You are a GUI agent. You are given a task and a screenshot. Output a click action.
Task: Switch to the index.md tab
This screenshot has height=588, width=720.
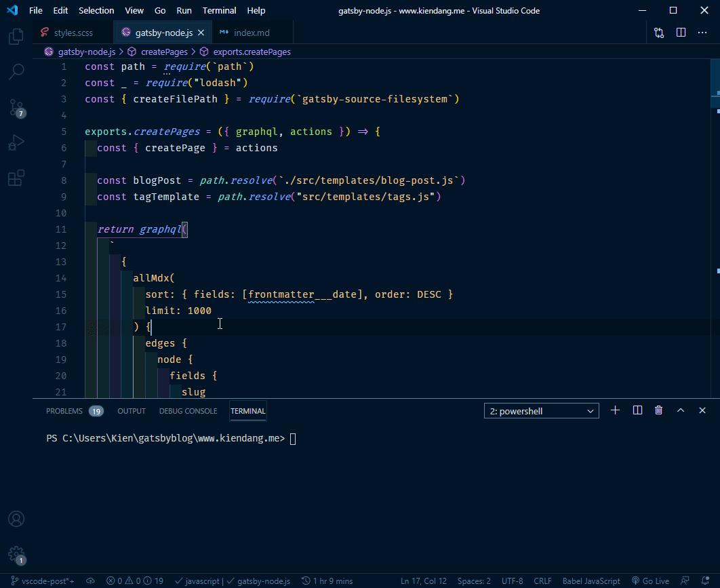(252, 33)
